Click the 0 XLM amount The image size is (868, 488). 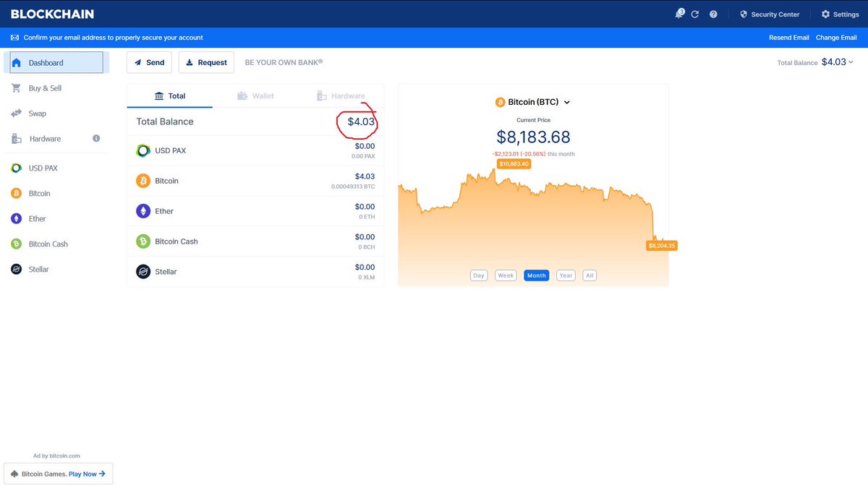[367, 278]
